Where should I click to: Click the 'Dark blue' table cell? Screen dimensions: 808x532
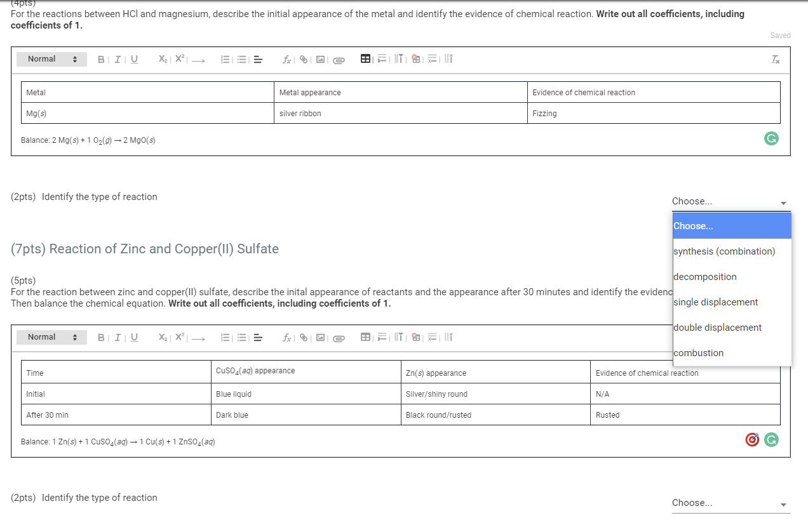coord(306,415)
